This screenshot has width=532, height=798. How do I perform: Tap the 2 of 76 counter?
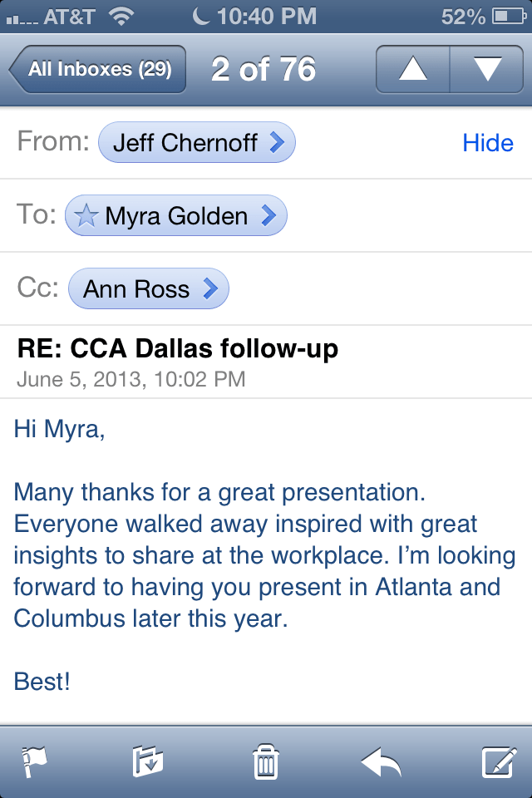(x=263, y=69)
